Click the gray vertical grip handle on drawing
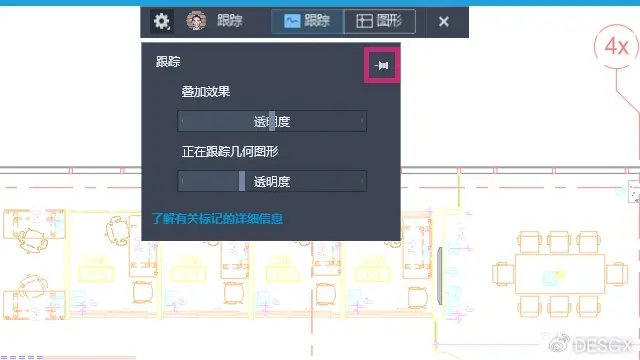 click(x=440, y=276)
